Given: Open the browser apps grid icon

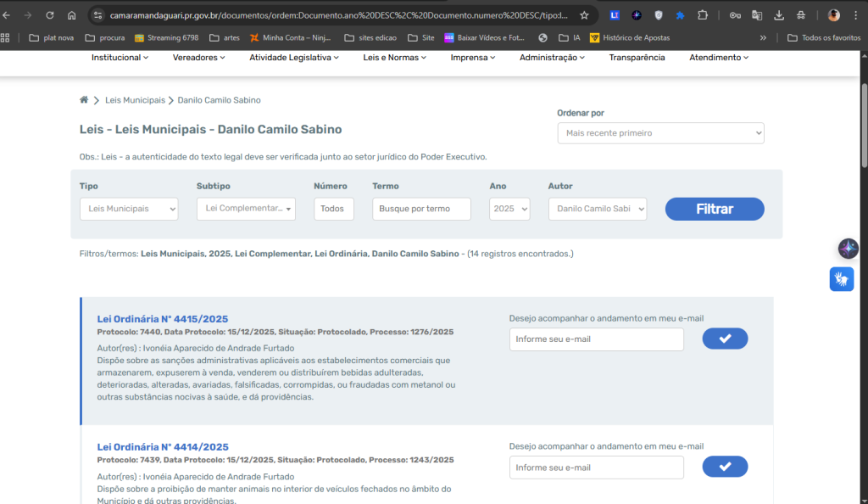Looking at the screenshot, I should [x=6, y=37].
